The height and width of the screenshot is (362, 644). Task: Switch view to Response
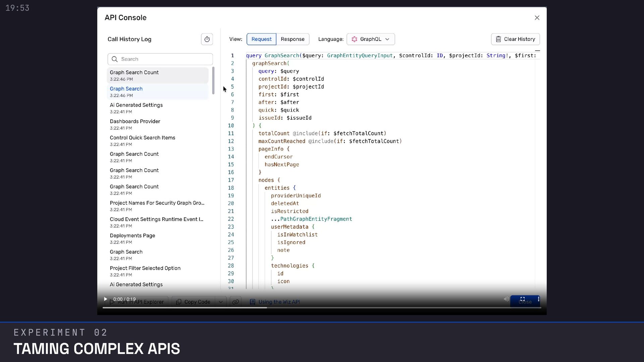pyautogui.click(x=292, y=39)
